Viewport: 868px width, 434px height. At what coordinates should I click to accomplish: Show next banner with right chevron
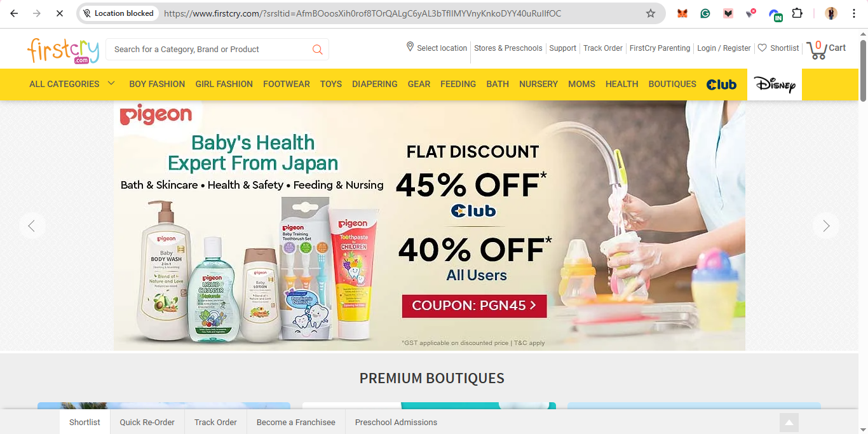(826, 226)
